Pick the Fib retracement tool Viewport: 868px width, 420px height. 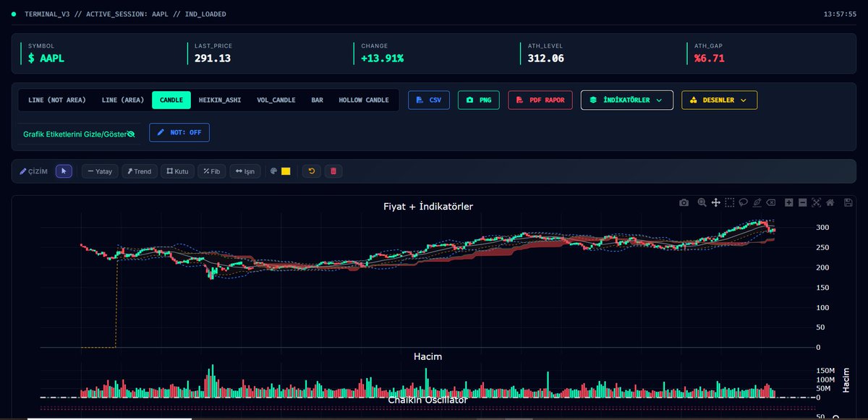coord(212,171)
